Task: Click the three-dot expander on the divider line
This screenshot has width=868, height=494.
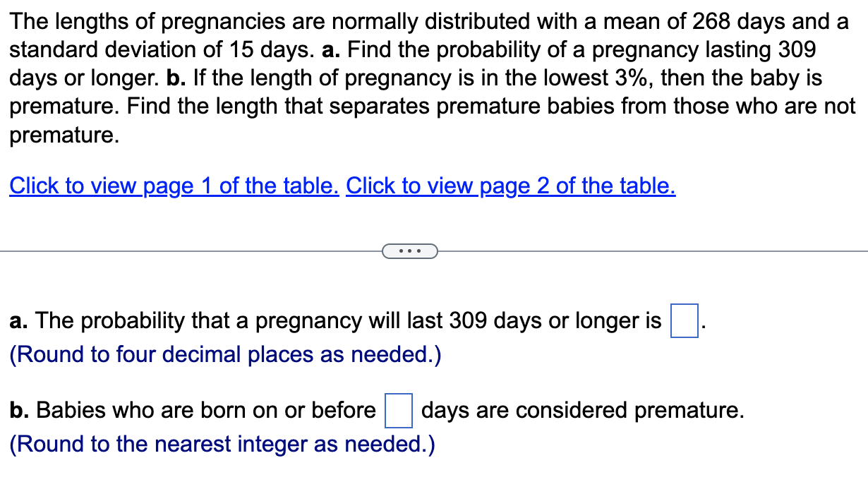Action: [x=410, y=251]
